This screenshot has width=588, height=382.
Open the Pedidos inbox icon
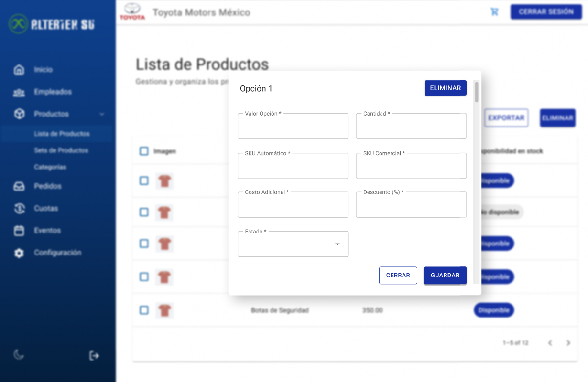click(19, 186)
